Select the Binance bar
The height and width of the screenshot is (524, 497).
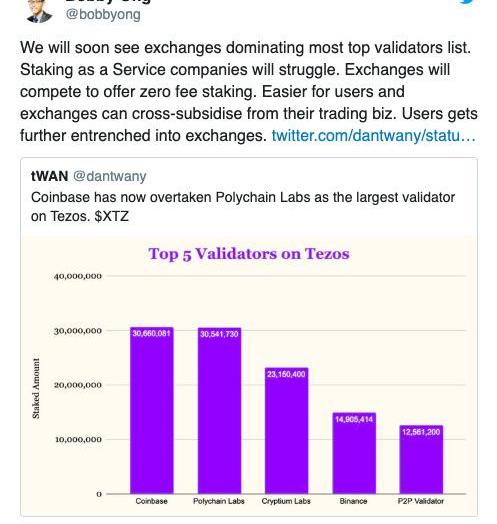354,453
